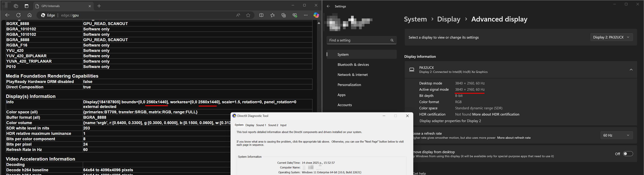Click the PA32UCX monitor icon

[x=412, y=70]
